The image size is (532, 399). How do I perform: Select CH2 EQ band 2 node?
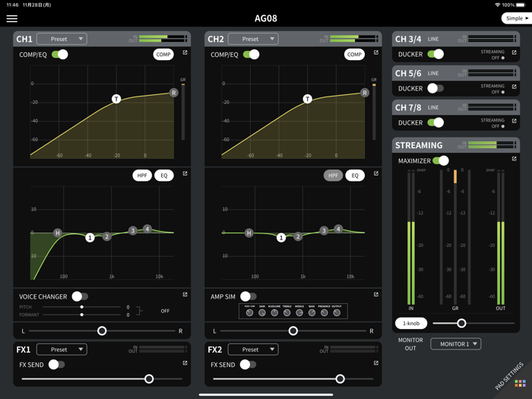[298, 236]
